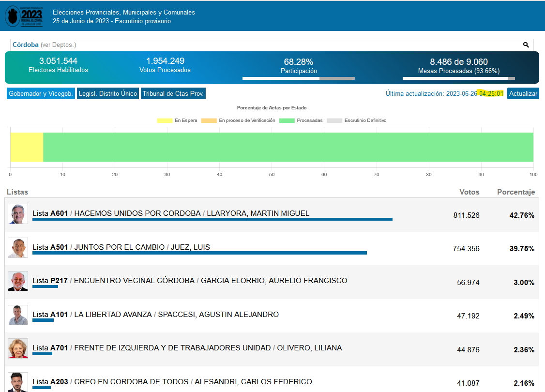Screen dimensions: 545x392
Task: Click the 811.526 votes value
Action: (466, 215)
